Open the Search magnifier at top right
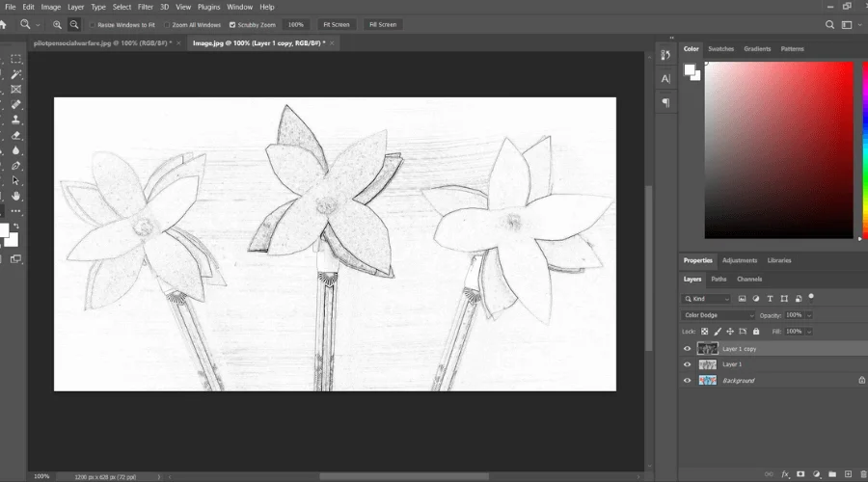This screenshot has height=482, width=868. tap(829, 25)
